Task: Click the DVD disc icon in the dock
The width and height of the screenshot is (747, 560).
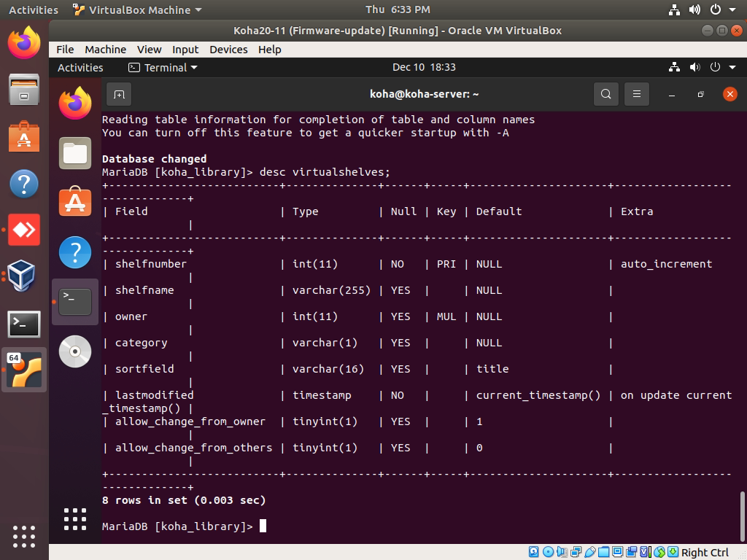Action: point(75,351)
